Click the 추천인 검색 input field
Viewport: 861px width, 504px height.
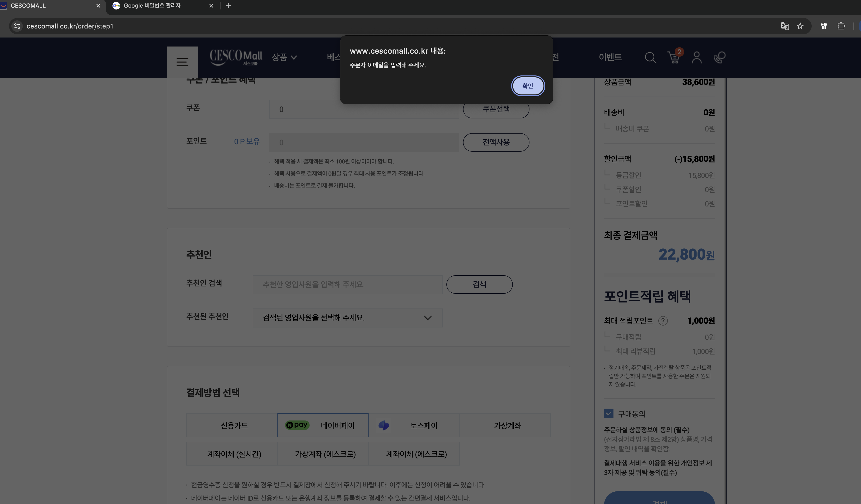click(x=347, y=284)
